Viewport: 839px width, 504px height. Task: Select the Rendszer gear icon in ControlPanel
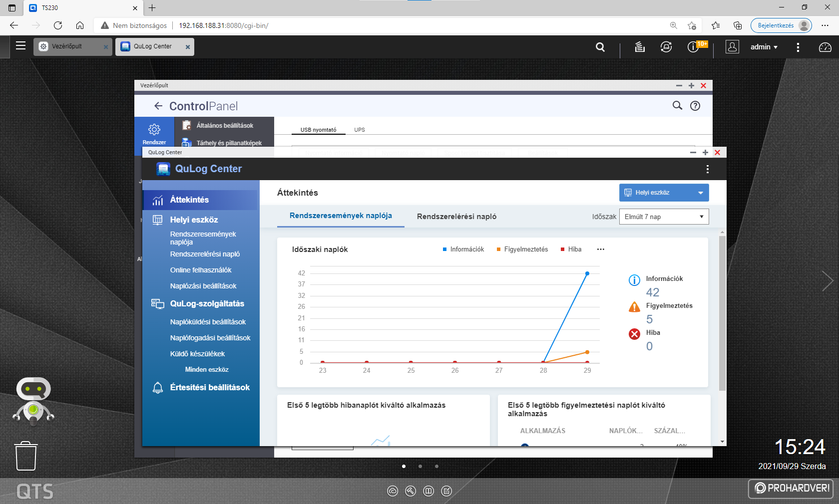(x=154, y=130)
